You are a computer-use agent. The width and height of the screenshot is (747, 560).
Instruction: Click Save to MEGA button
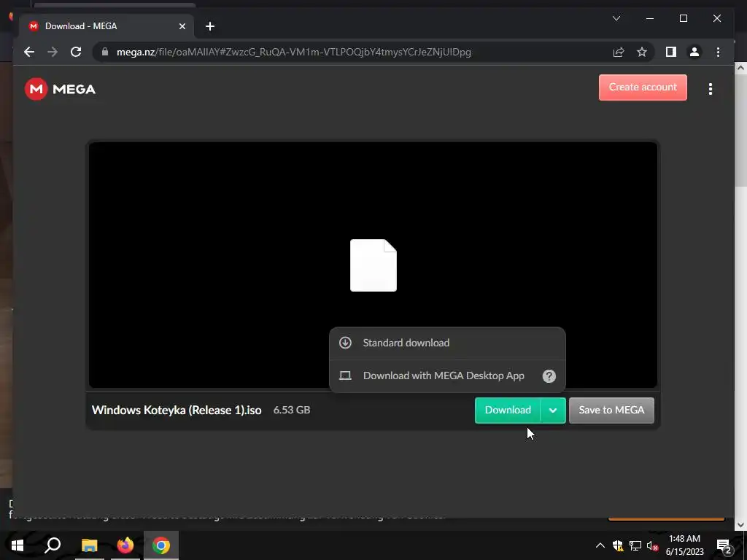[611, 410]
